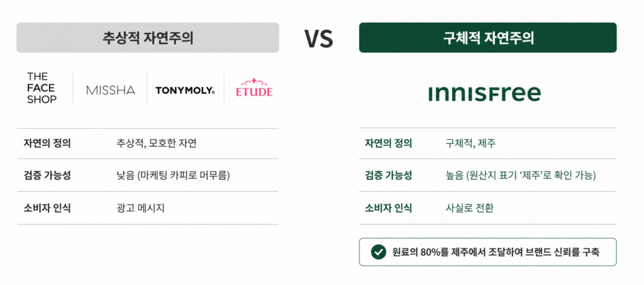Click THE FACE SHOP logo
The width and height of the screenshot is (644, 285).
42,88
